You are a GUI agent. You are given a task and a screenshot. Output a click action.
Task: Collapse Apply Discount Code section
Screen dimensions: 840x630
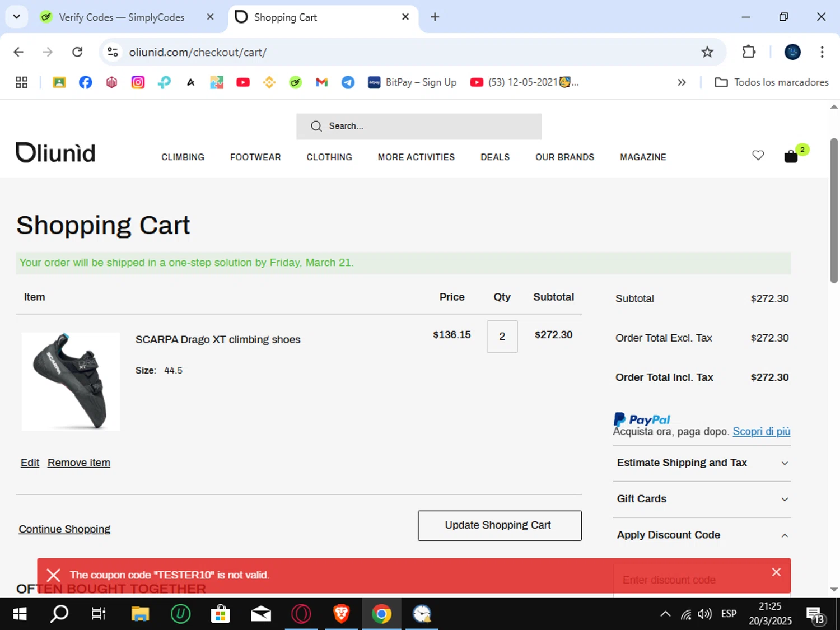tap(702, 535)
